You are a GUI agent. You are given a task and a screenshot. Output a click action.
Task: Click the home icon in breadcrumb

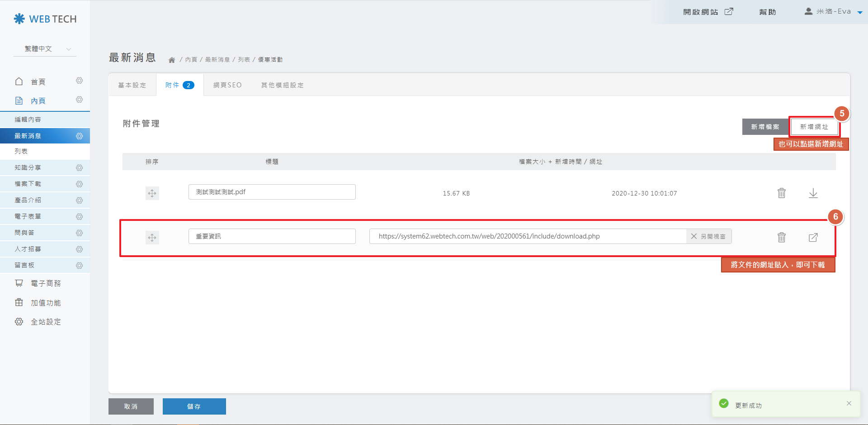point(172,60)
